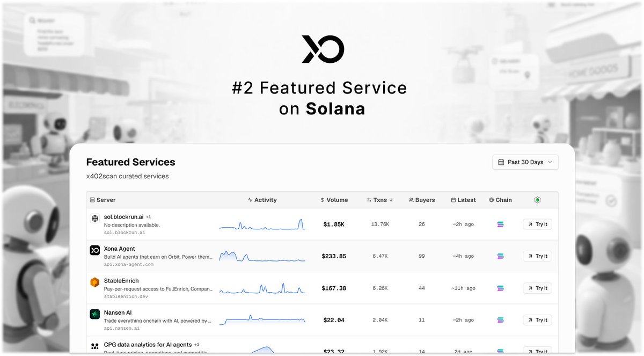Click the orange StableEnrich icon
Image resolution: width=644 pixels, height=356 pixels.
coord(95,282)
